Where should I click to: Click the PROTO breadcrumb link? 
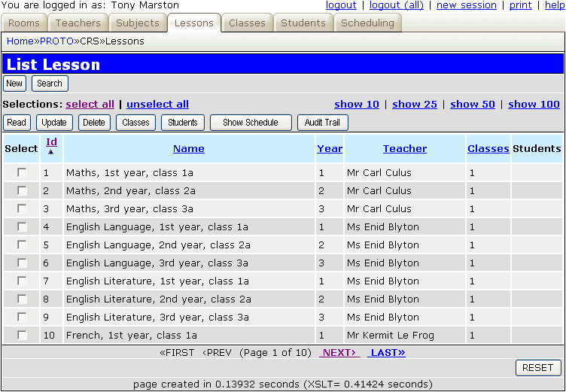(x=57, y=41)
